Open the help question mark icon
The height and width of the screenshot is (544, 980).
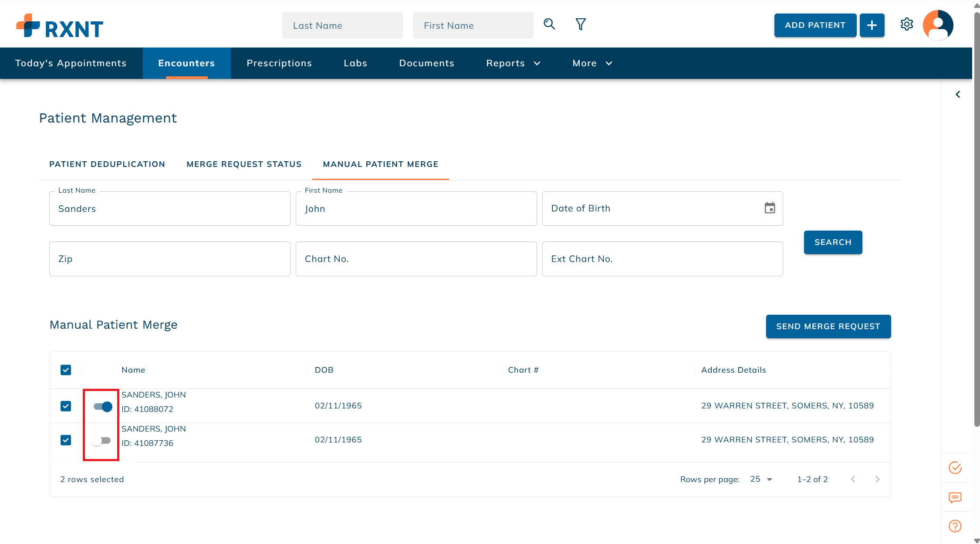pyautogui.click(x=955, y=526)
